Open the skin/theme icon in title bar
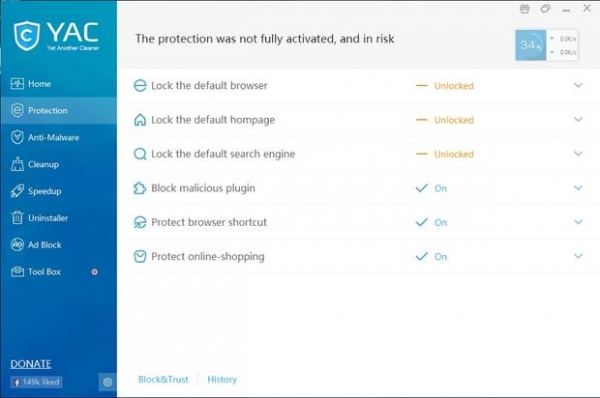Viewport: 600px width, 398px height. 545,8
